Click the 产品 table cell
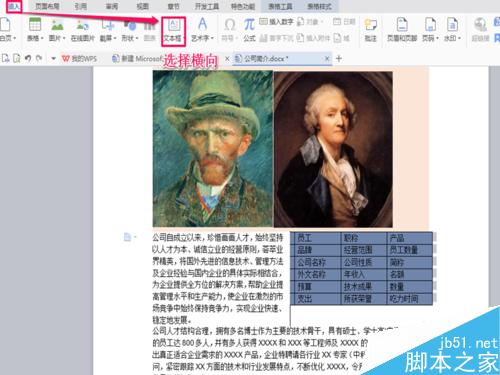 (410, 238)
